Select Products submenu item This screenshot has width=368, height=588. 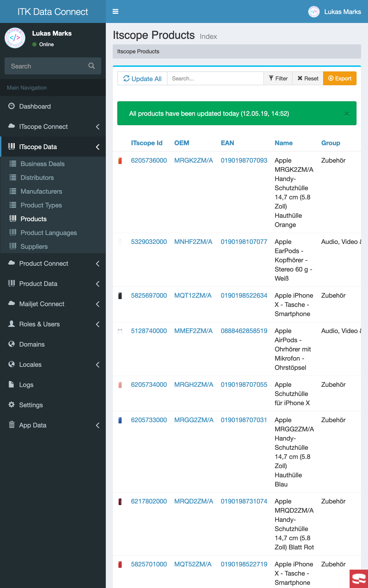click(53, 219)
